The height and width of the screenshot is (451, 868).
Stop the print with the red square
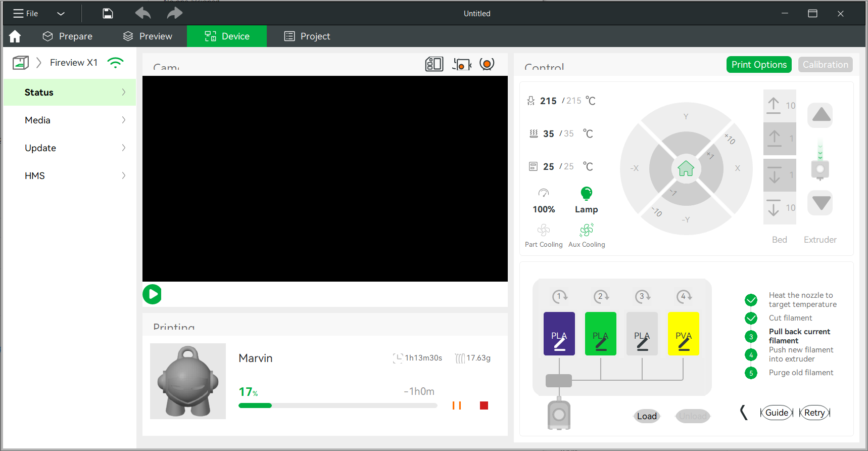click(484, 405)
